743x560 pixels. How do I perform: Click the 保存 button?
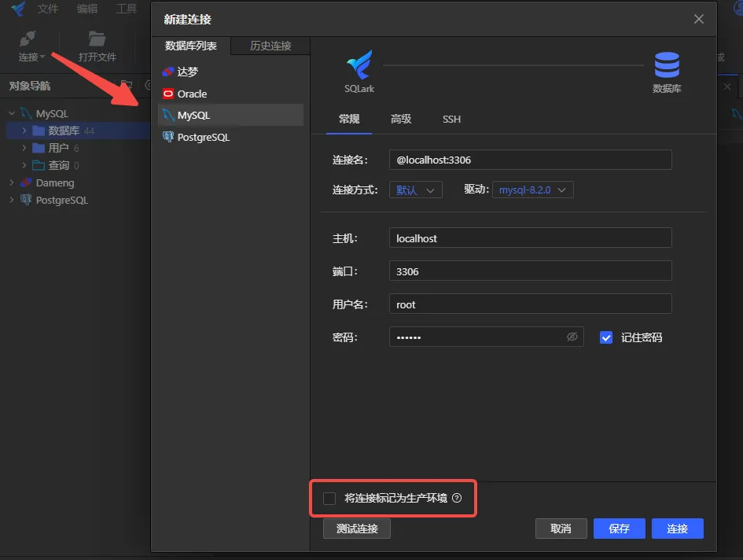pos(620,529)
